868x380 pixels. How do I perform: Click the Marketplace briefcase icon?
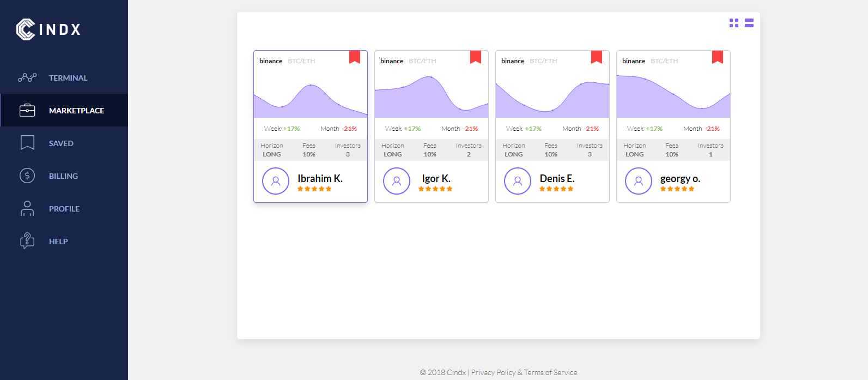[27, 110]
